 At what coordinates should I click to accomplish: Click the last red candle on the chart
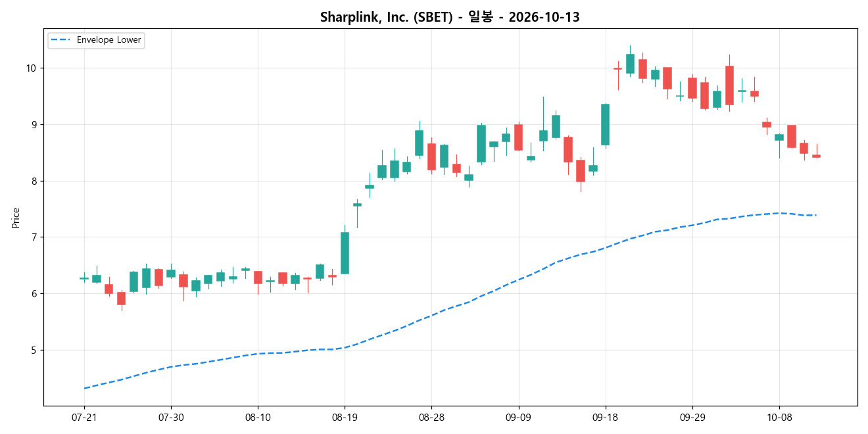(x=816, y=156)
